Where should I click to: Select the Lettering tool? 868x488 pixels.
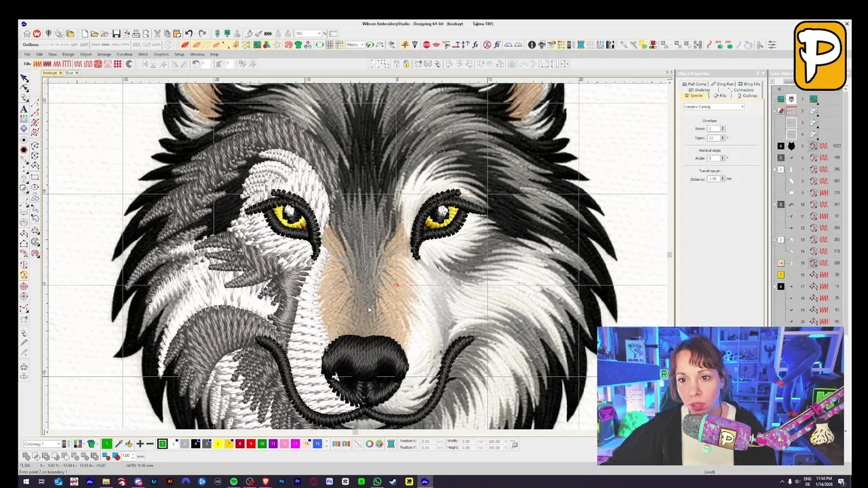point(24,109)
